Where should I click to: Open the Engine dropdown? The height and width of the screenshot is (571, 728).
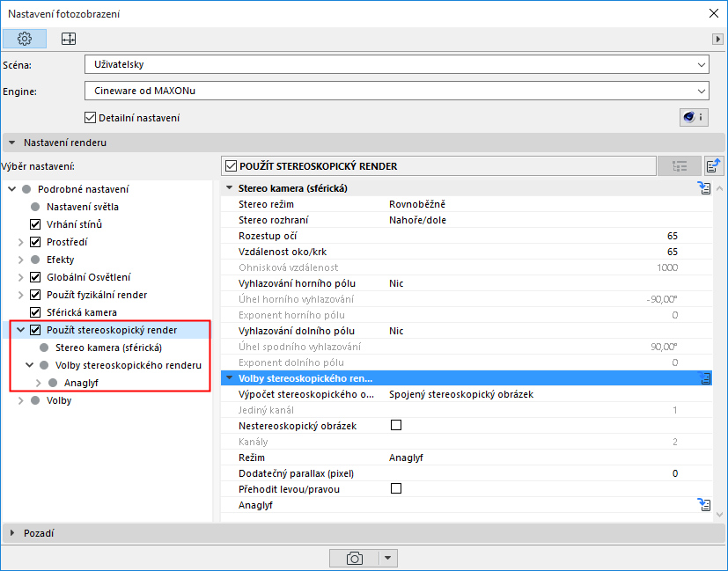click(x=396, y=91)
